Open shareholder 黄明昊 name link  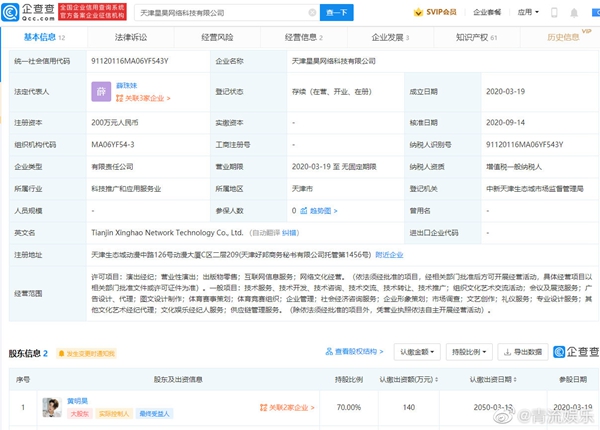pyautogui.click(x=77, y=401)
